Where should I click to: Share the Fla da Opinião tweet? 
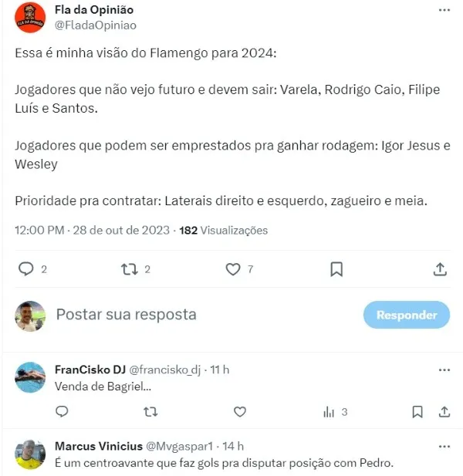[x=440, y=269]
